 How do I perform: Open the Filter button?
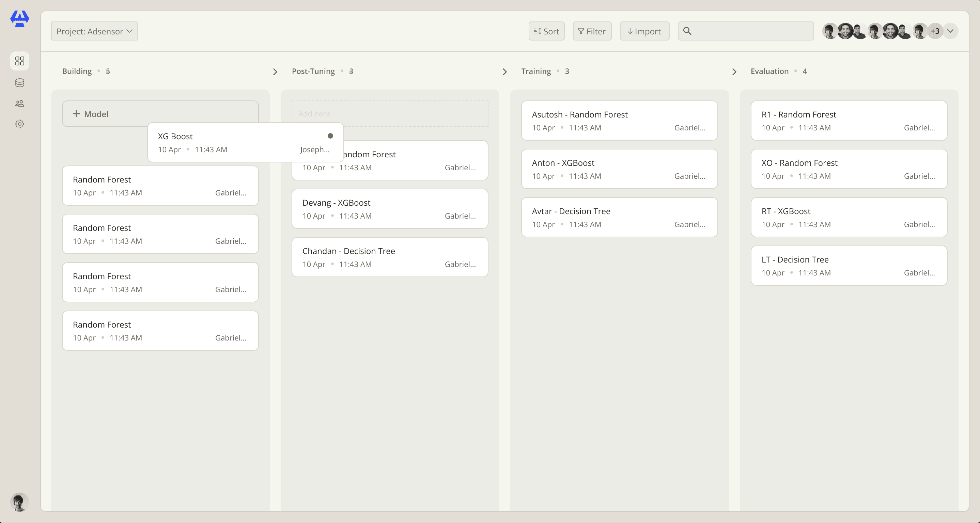point(592,31)
